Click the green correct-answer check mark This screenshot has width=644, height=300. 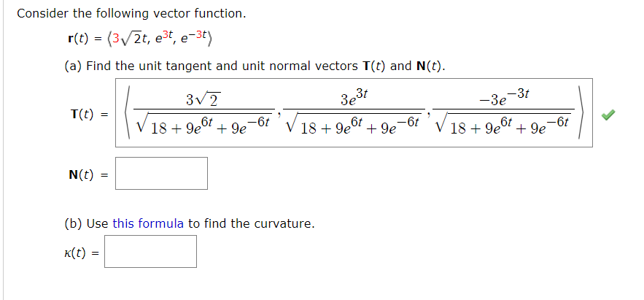(608, 115)
